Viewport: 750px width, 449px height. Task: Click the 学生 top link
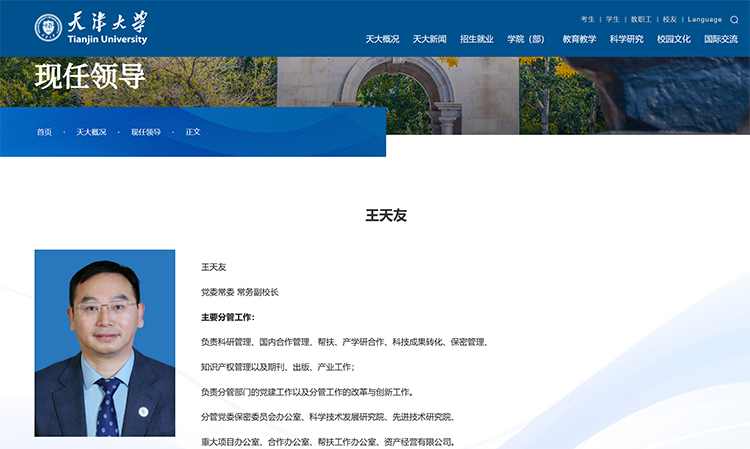(x=613, y=19)
